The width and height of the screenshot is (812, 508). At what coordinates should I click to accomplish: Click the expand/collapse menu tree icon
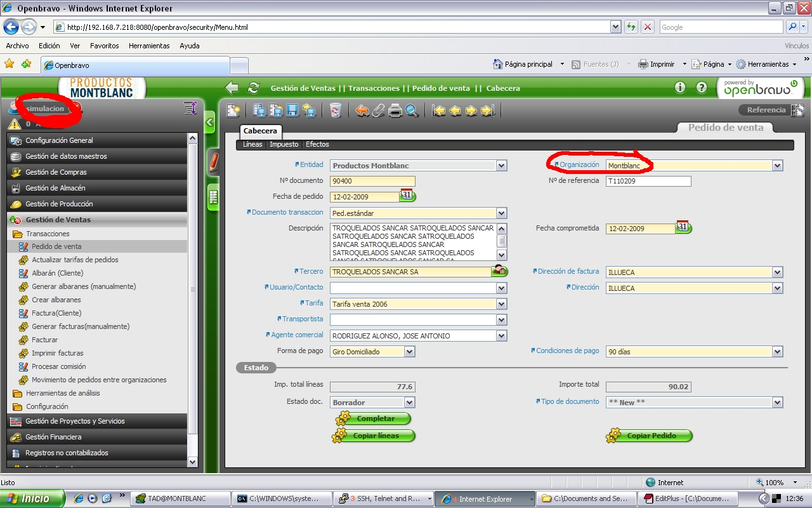tap(190, 108)
